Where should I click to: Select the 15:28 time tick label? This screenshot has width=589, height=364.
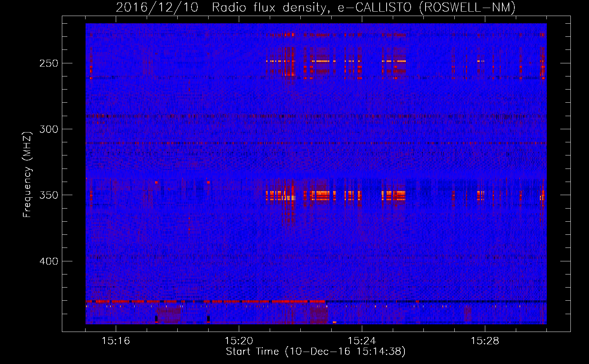point(485,341)
